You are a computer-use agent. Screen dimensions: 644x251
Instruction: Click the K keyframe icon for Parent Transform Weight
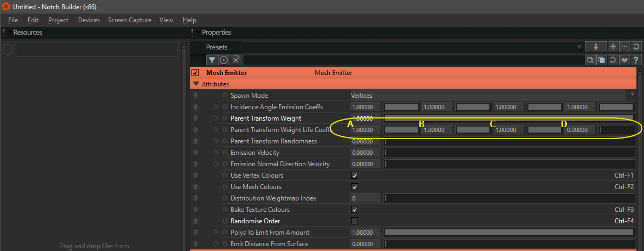coord(216,118)
